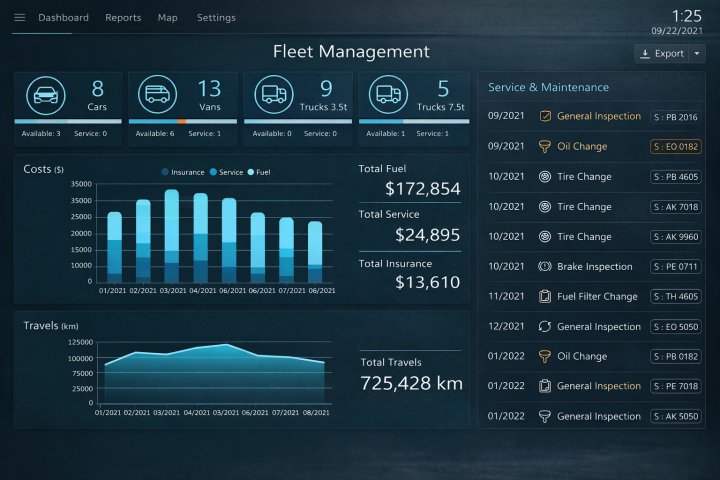Screen dimensions: 720x480
Task: Select the Trucks 3.5t icon
Action: tap(274, 95)
